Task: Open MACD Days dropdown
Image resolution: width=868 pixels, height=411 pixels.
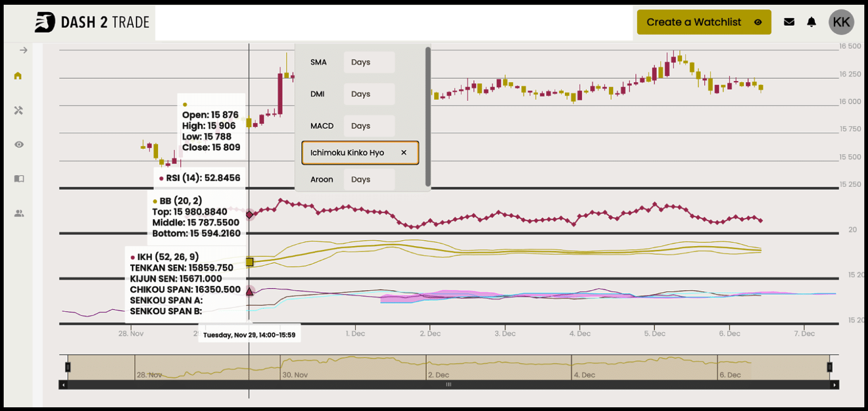Action: [x=369, y=126]
